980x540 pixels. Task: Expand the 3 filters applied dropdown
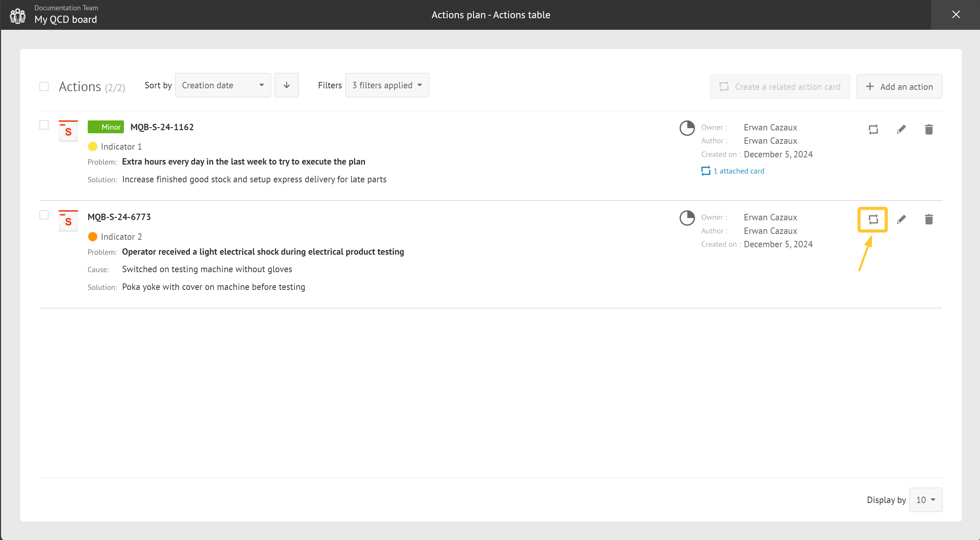click(387, 85)
